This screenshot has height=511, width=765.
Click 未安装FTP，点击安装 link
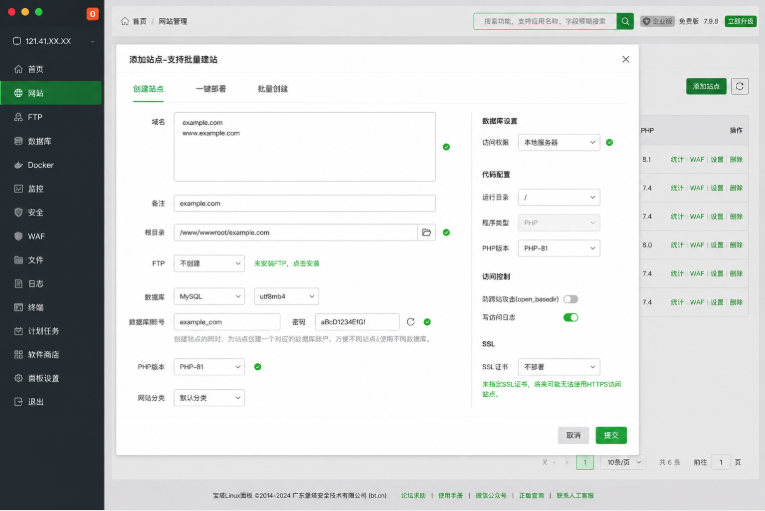(287, 264)
